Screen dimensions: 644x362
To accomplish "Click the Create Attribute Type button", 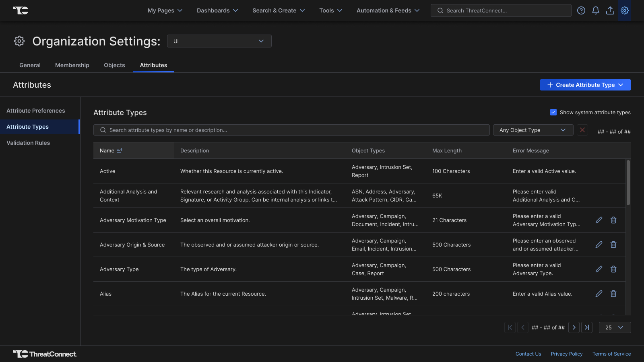I will pos(585,85).
